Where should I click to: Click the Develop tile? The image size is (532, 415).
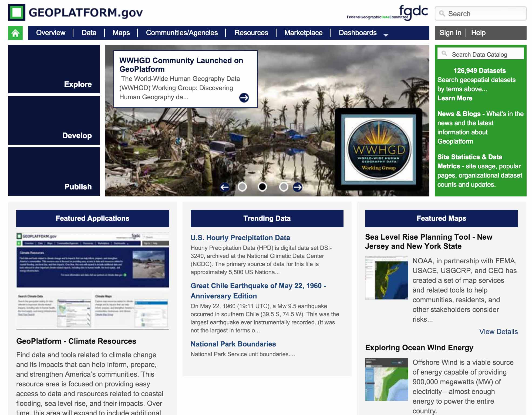point(54,120)
